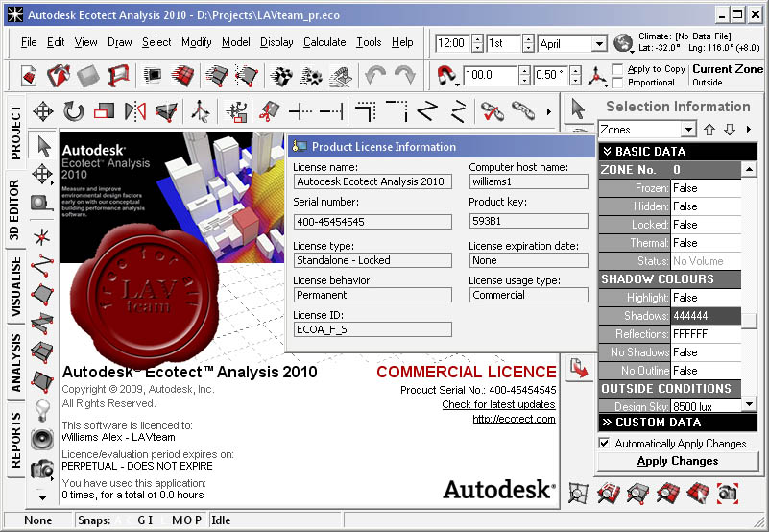Open the http://ecotect.com link
This screenshot has width=769, height=532.
coord(514,419)
